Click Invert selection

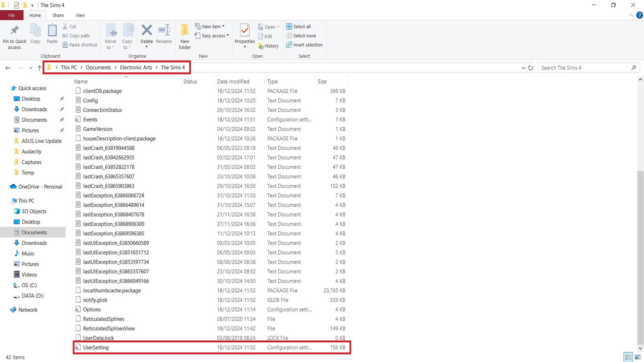305,45
